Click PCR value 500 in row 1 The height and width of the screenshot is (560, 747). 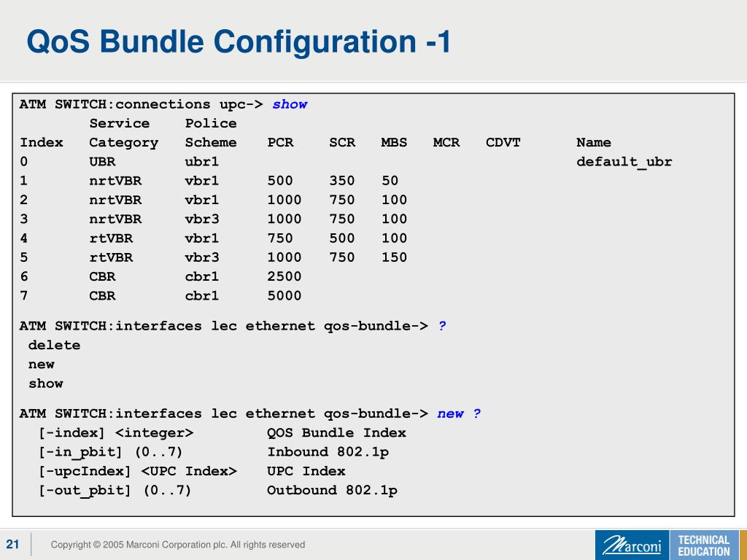pos(280,181)
